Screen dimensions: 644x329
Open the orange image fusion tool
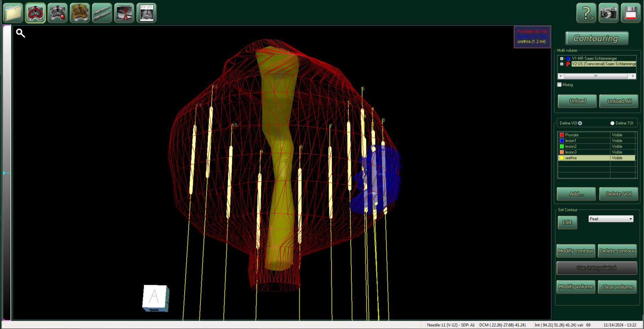pos(80,13)
